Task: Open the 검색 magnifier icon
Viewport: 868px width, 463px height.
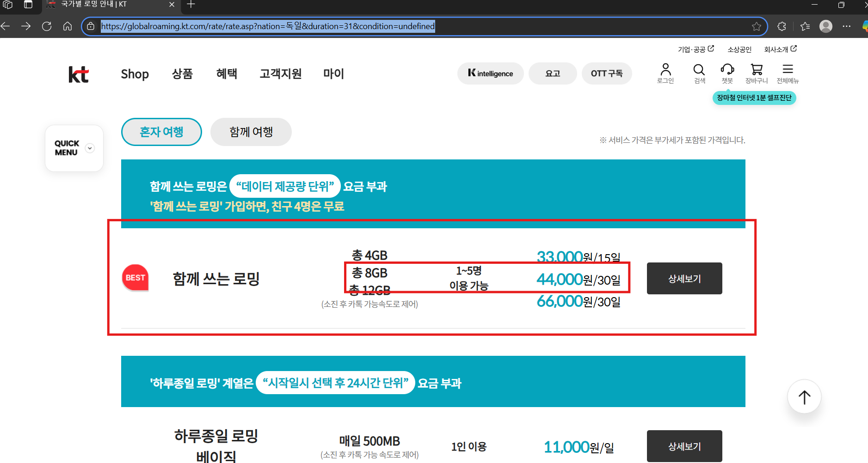Action: tap(699, 73)
